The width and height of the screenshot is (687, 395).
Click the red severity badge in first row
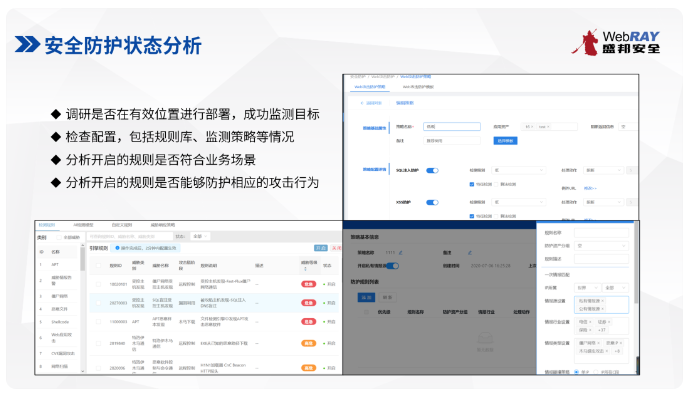pyautogui.click(x=308, y=284)
